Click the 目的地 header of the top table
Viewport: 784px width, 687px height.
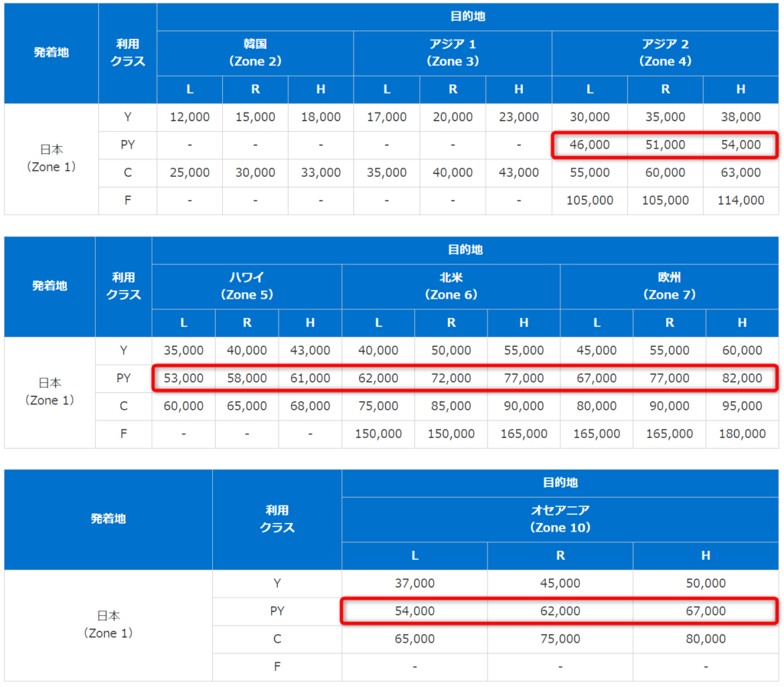(x=466, y=16)
